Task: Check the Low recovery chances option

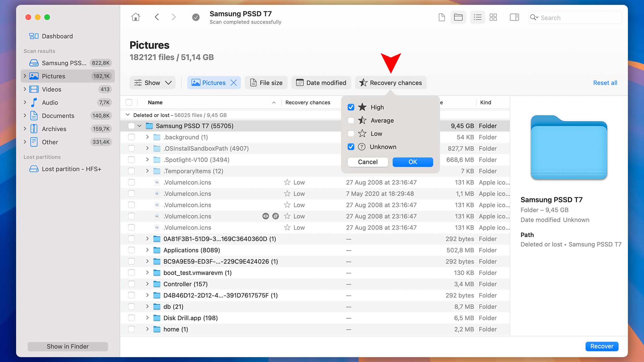Action: coord(351,134)
